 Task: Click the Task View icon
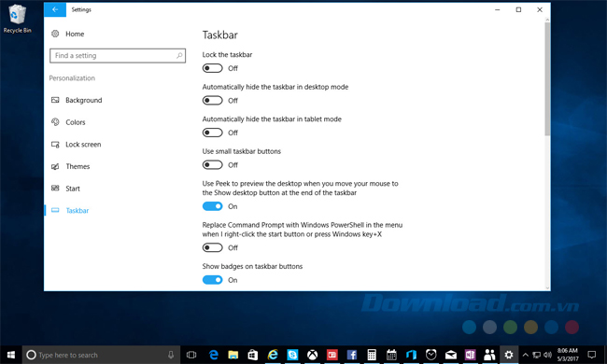tap(191, 355)
